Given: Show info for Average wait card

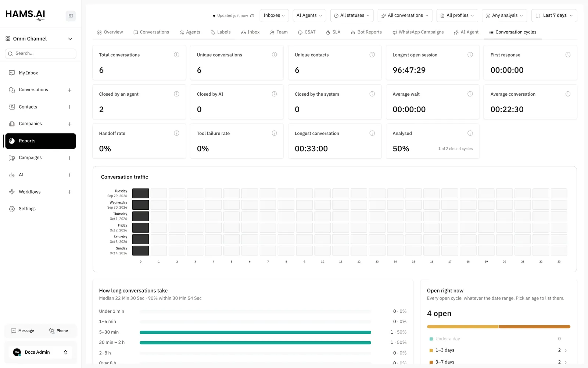Looking at the screenshot, I should point(470,94).
